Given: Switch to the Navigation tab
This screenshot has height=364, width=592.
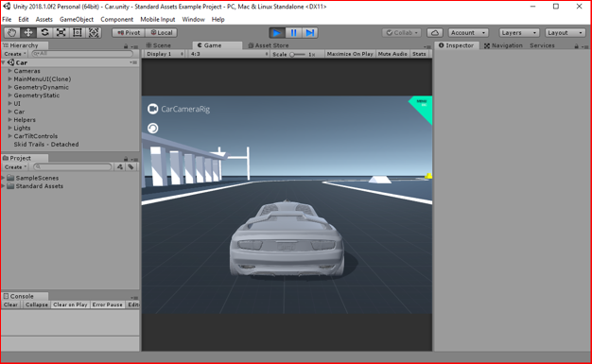Looking at the screenshot, I should (x=504, y=45).
